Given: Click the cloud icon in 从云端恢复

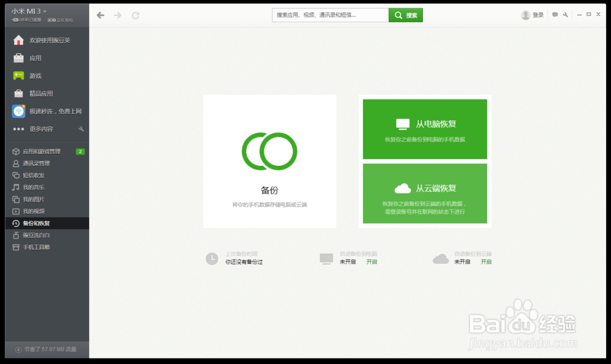Looking at the screenshot, I should point(403,189).
